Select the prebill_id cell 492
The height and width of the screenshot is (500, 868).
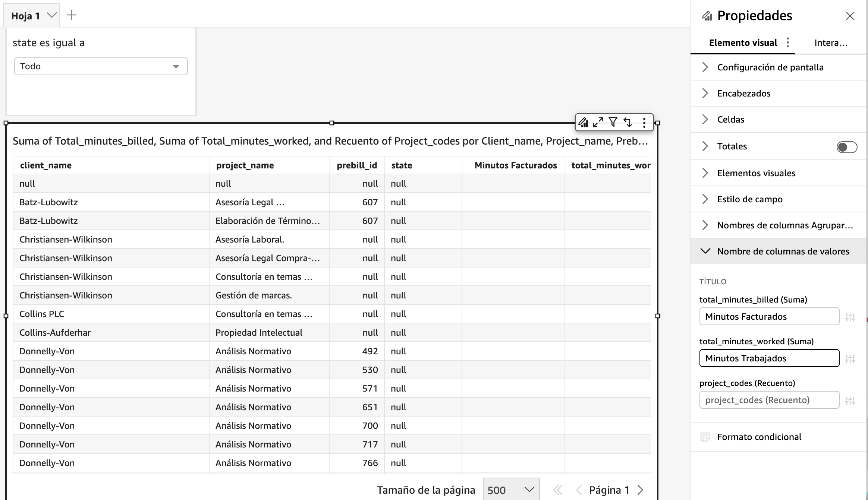click(357, 351)
